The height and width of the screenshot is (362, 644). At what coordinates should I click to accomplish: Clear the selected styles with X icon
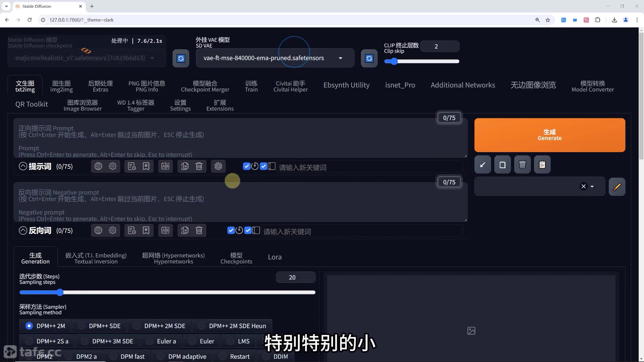coord(584,186)
